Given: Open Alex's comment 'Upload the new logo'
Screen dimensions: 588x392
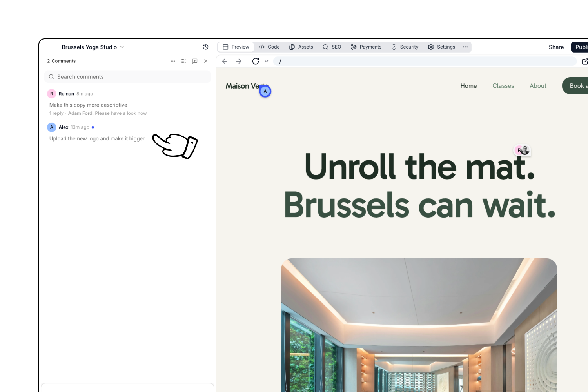Looking at the screenshot, I should [x=97, y=139].
